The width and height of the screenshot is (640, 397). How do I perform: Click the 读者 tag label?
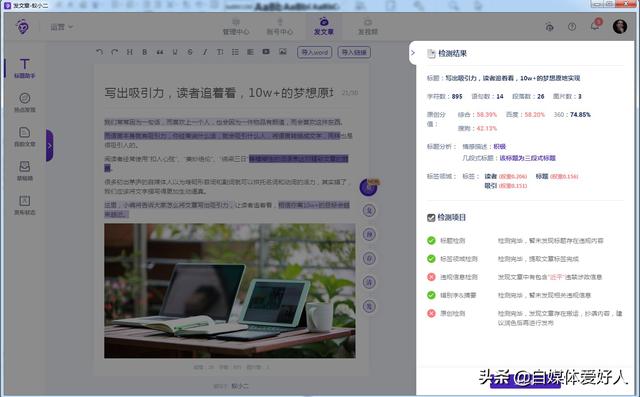tap(490, 176)
